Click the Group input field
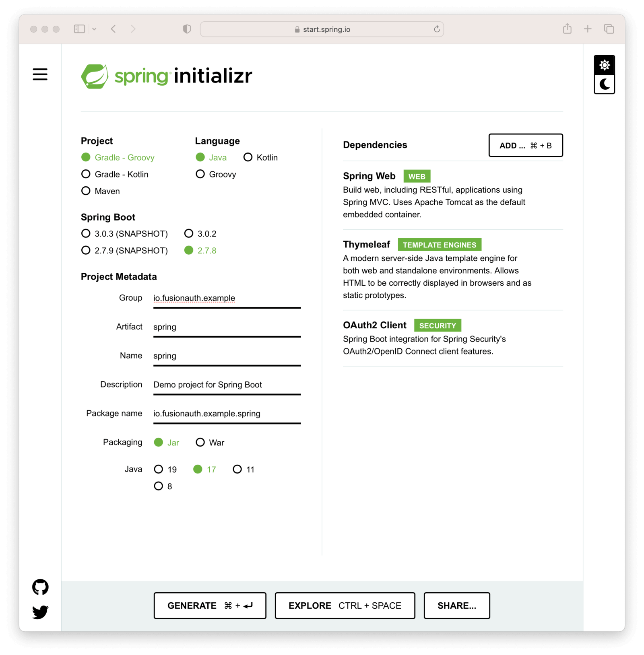The height and width of the screenshot is (655, 644). click(227, 298)
